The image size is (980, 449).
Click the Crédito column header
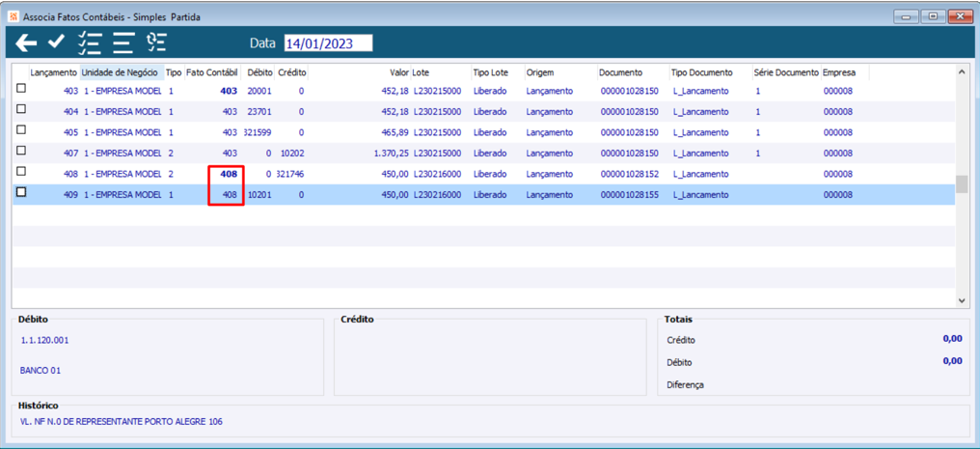[x=292, y=72]
